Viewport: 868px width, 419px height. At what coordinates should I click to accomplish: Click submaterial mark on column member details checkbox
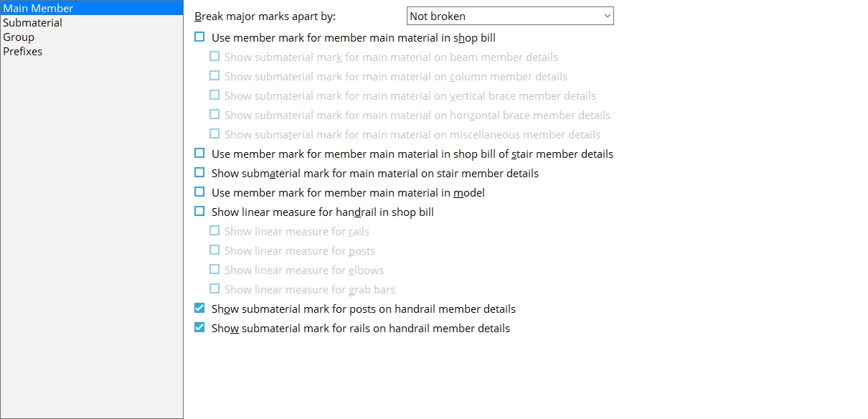point(214,76)
